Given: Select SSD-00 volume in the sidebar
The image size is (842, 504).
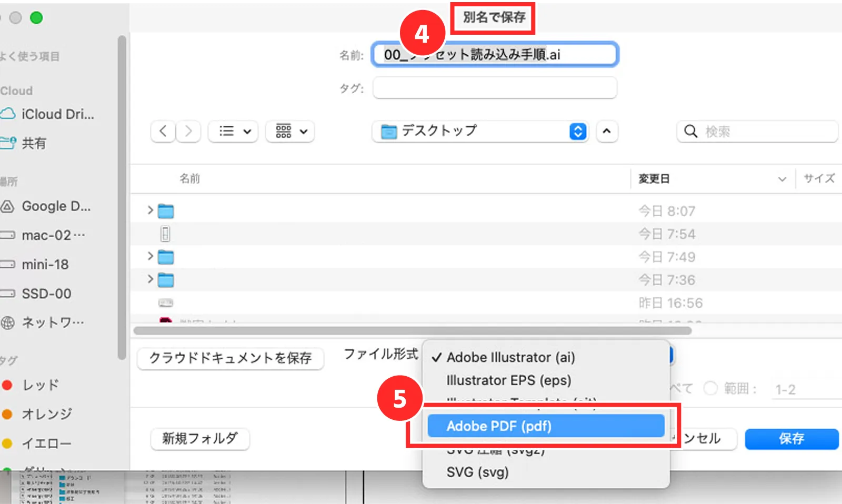Looking at the screenshot, I should point(36,294).
